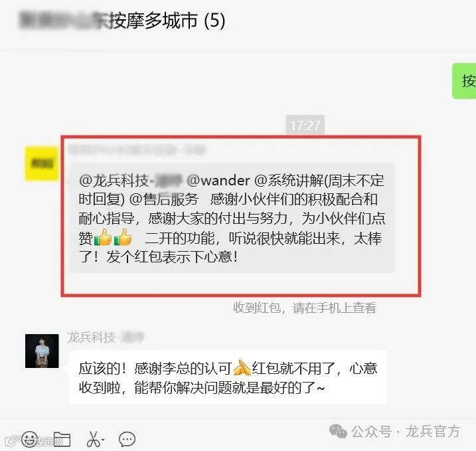Click the 17:27 timestamp label
The height and width of the screenshot is (451, 476).
click(x=305, y=125)
